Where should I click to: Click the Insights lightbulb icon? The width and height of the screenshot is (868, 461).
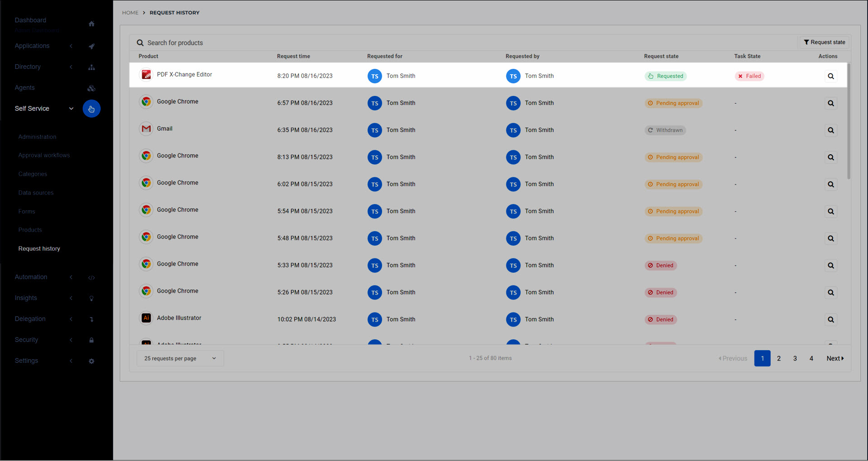(x=91, y=299)
